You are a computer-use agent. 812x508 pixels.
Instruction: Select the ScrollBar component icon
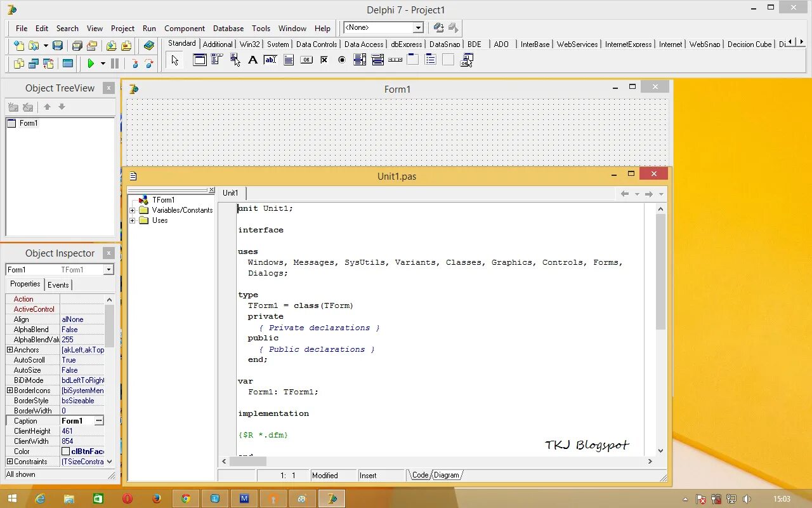click(x=395, y=60)
